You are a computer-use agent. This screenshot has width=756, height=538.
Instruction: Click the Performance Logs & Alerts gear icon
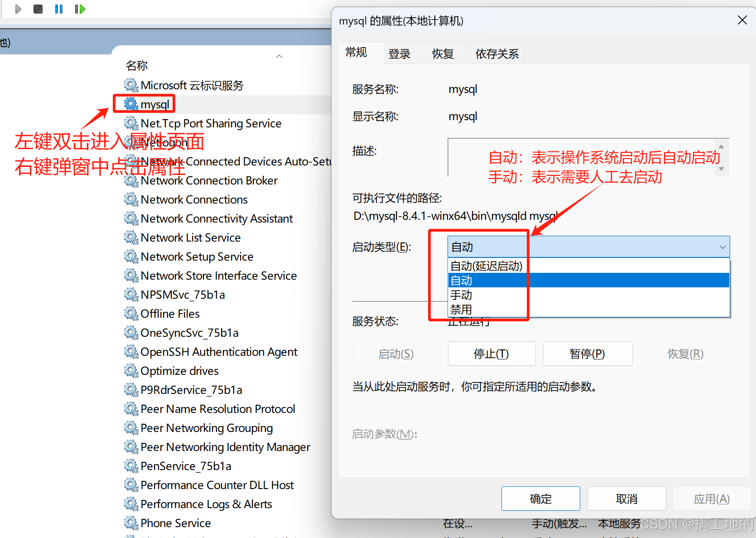[130, 504]
